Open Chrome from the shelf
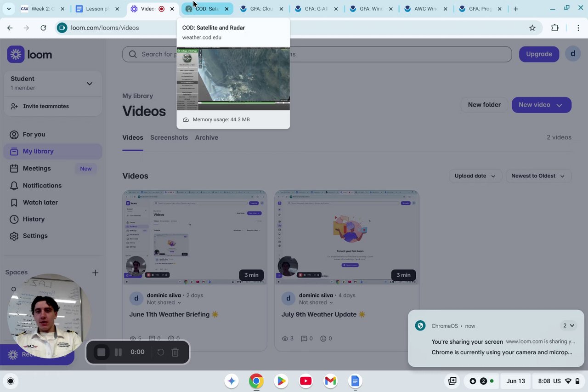The image size is (588, 392). click(256, 381)
